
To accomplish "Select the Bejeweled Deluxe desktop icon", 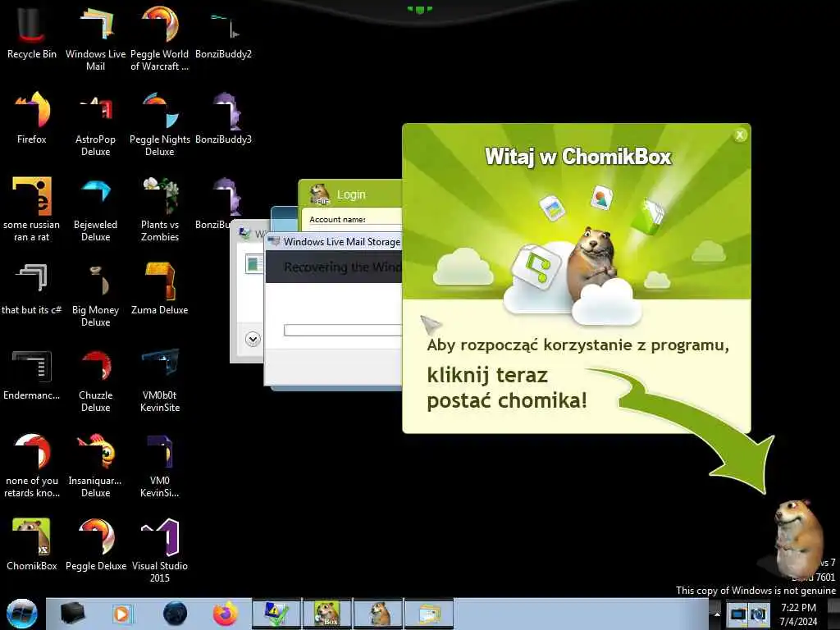I will coord(95,209).
